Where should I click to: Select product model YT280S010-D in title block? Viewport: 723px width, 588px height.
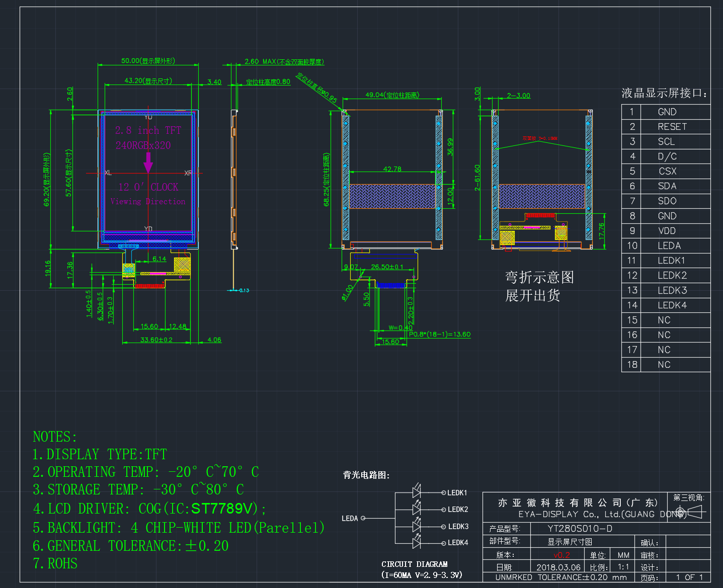580,529
